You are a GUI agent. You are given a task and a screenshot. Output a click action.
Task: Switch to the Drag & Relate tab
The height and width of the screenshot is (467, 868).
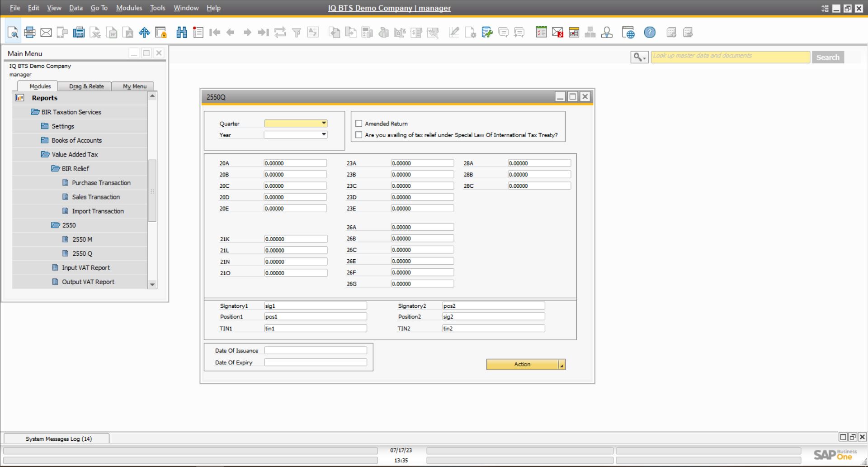[86, 86]
